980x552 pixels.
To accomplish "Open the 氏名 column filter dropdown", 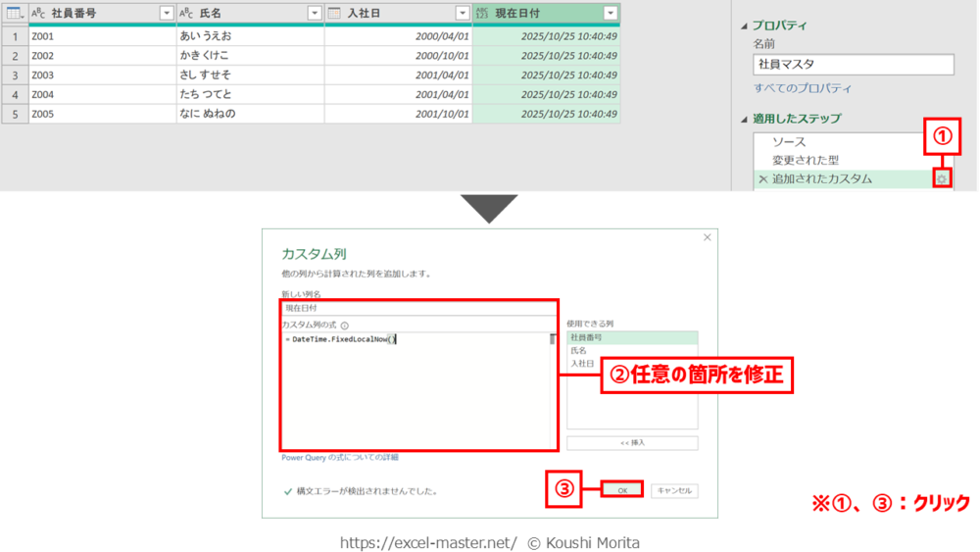I will click(314, 13).
